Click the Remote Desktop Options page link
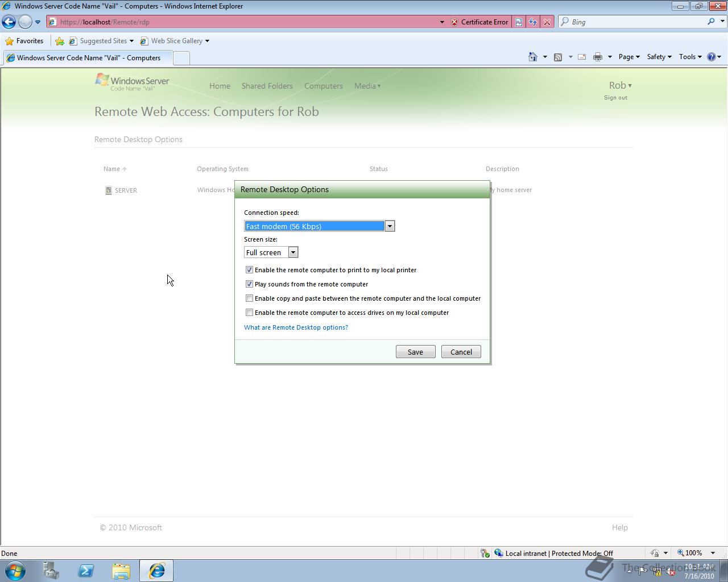The image size is (728, 582). (138, 139)
